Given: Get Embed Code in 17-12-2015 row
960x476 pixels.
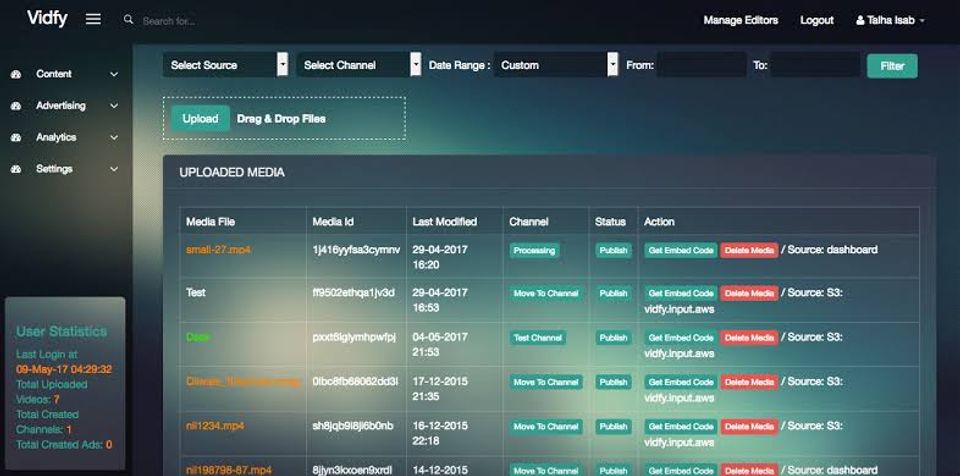Looking at the screenshot, I should tap(681, 382).
